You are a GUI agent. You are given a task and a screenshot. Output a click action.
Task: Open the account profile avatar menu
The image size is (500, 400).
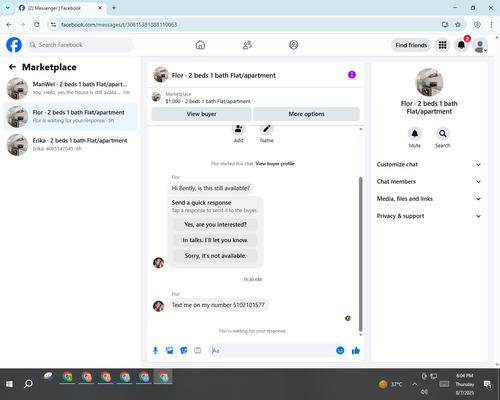click(480, 45)
